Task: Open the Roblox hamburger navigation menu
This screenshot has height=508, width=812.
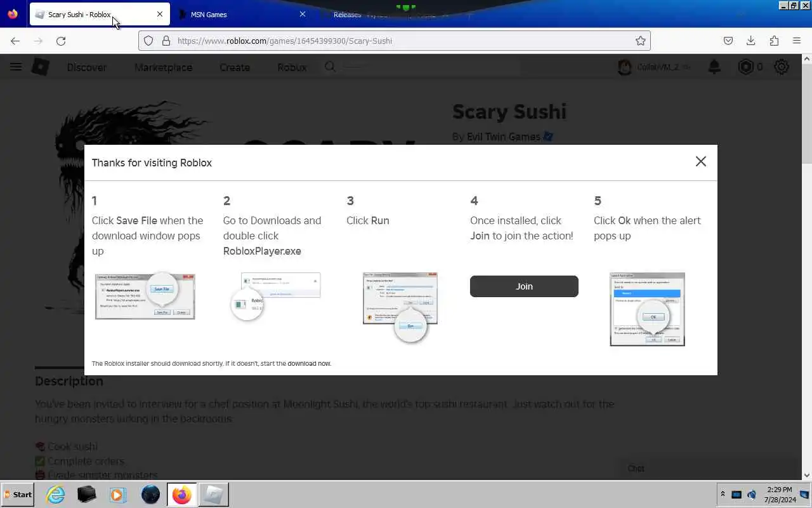Action: (16, 67)
